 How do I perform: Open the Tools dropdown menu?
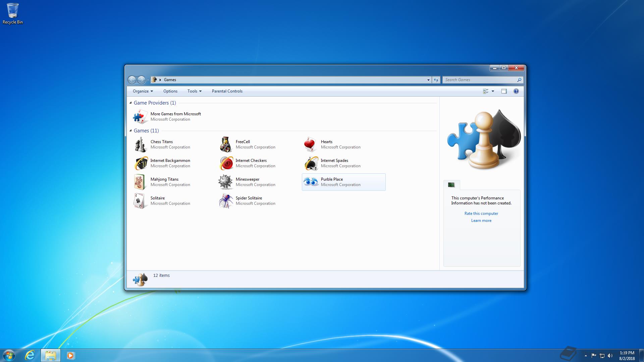coord(195,91)
